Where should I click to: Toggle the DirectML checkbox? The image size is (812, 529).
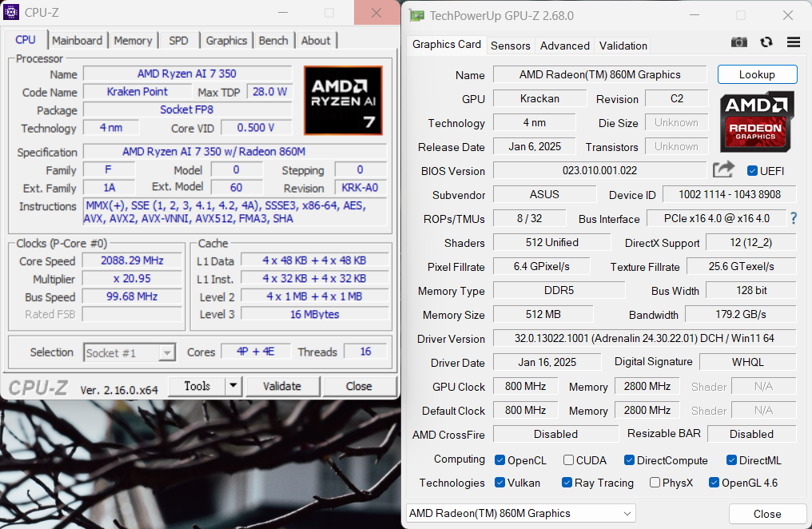click(731, 460)
